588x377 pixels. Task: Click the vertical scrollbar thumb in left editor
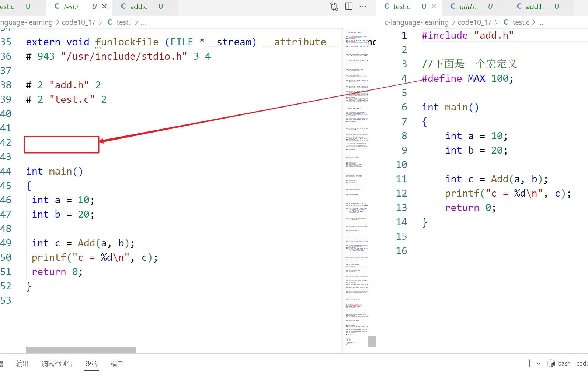372,341
